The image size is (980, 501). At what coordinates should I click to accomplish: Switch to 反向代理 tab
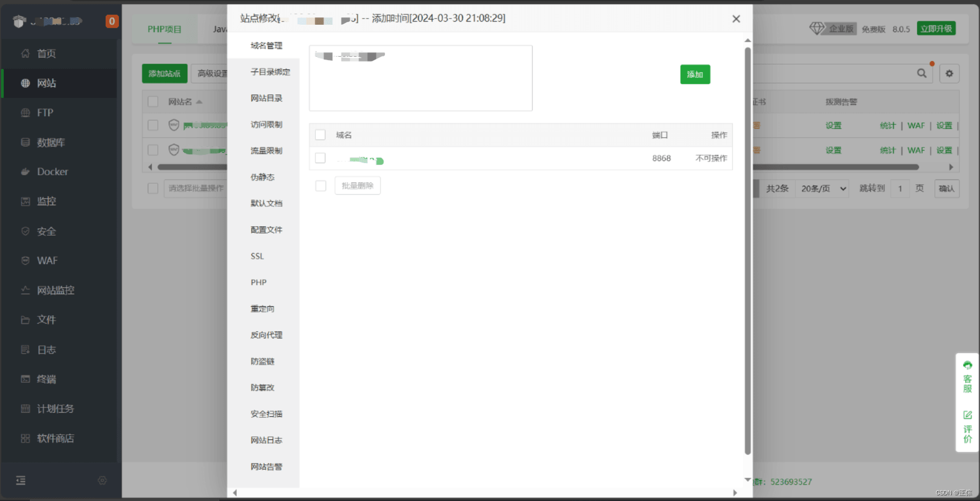266,335
